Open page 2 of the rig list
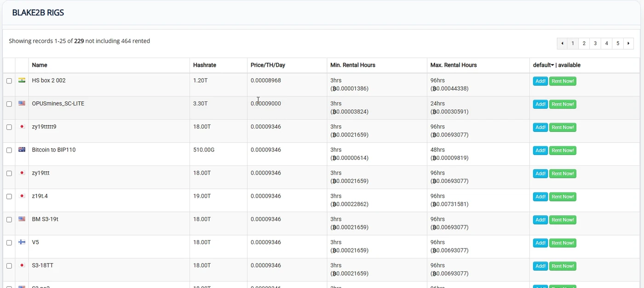The height and width of the screenshot is (288, 644). tap(584, 43)
